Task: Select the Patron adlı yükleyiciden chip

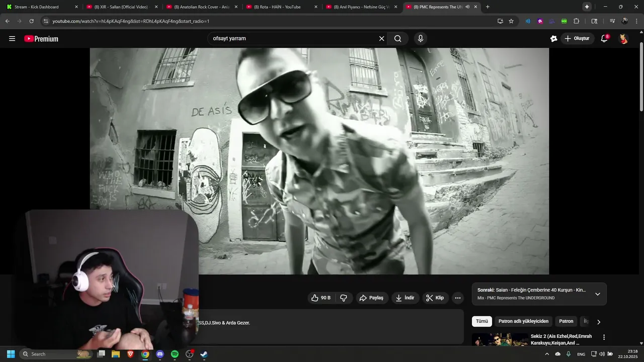Action: tap(523, 321)
